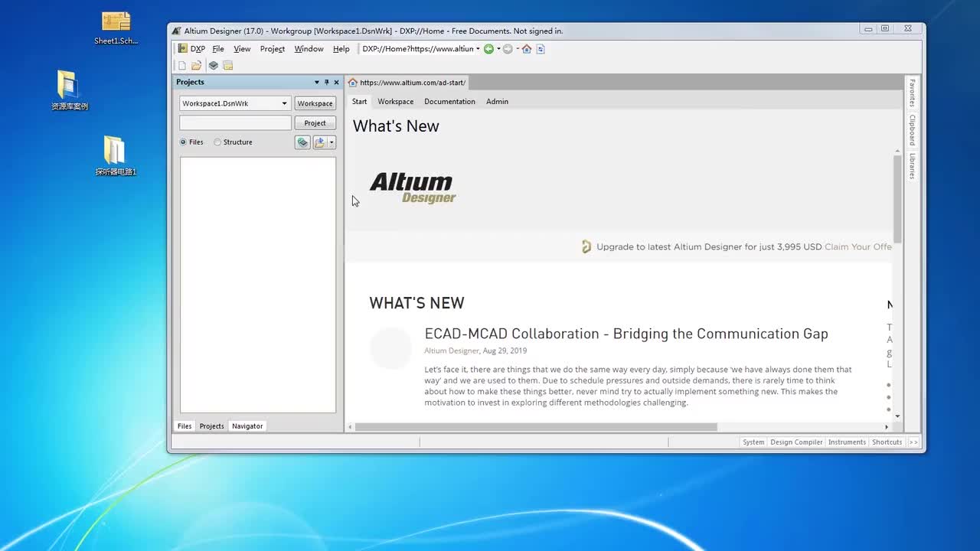
Task: Create a new document with blank-page icon
Action: pyautogui.click(x=182, y=66)
